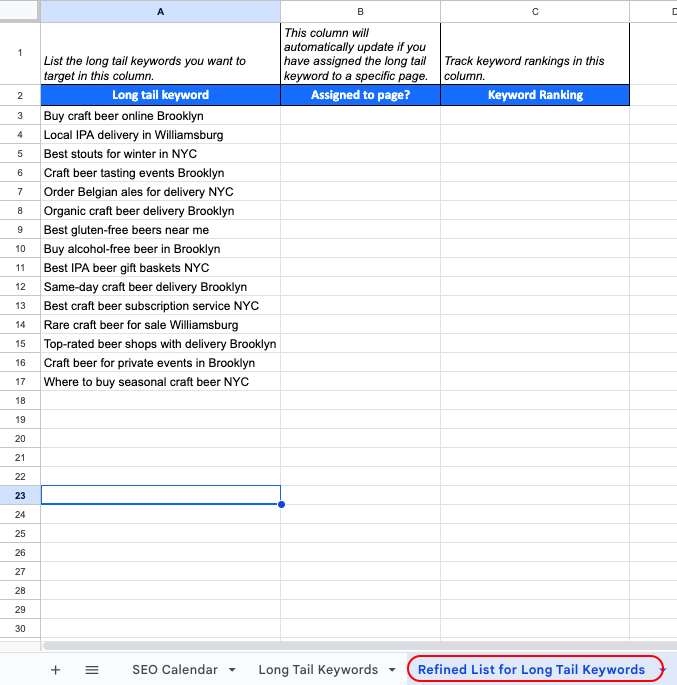
Task: Select the row 2 header number
Action: (x=20, y=95)
